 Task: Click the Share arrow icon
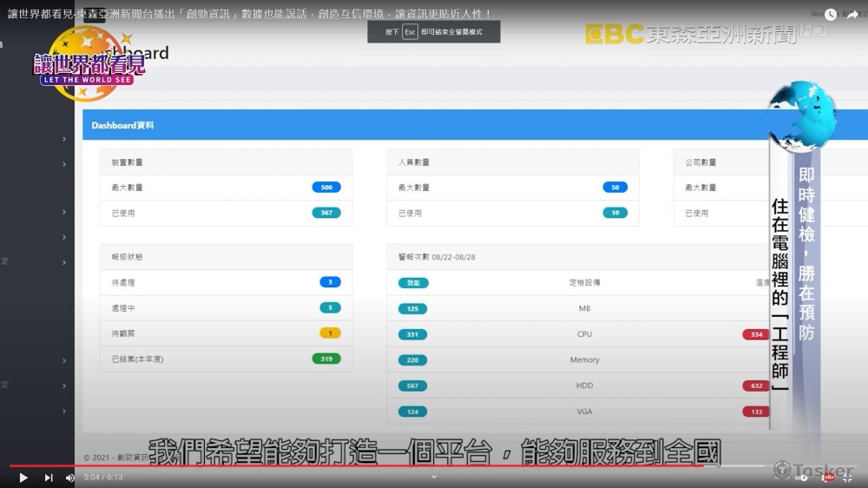pos(852,15)
